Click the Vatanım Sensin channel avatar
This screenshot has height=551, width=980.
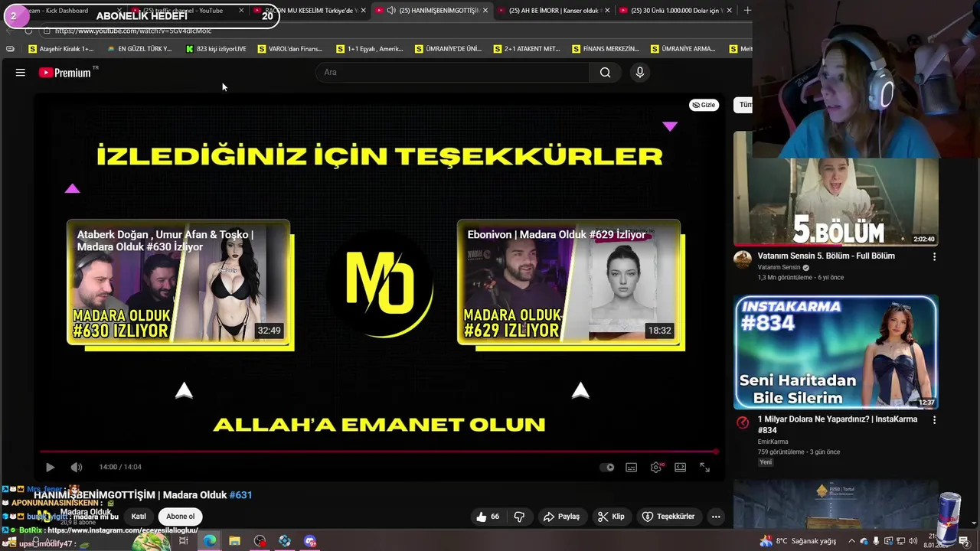[x=743, y=260]
